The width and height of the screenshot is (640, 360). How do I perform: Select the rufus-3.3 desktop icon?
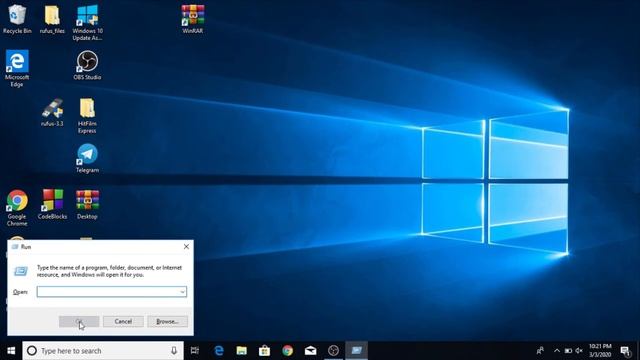tap(52, 112)
